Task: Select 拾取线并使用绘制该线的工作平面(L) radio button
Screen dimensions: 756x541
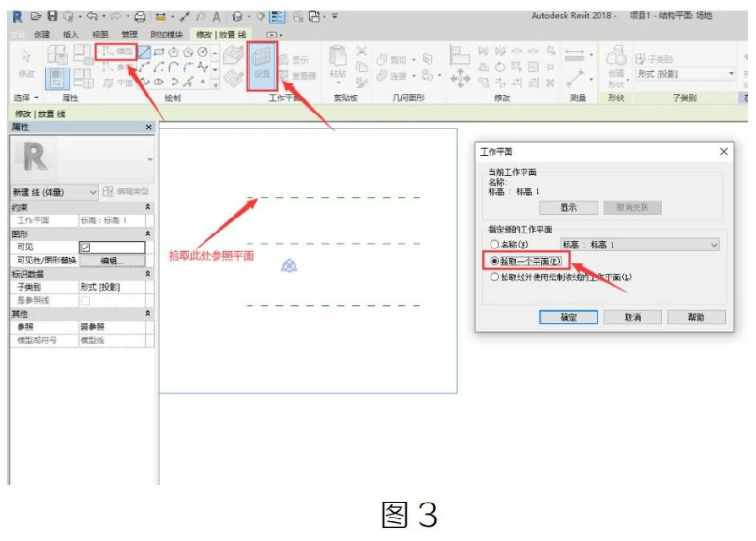Action: coord(494,277)
